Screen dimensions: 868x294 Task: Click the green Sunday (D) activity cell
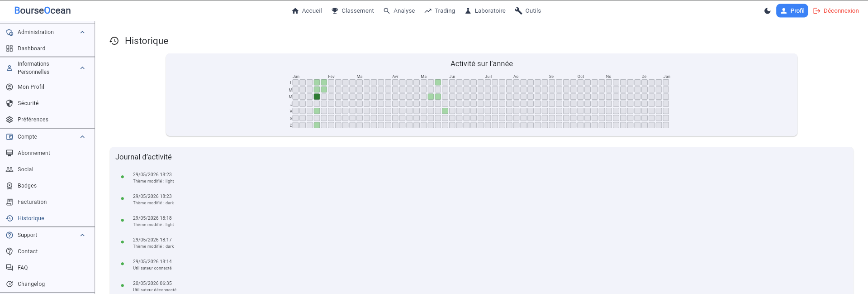tap(317, 125)
